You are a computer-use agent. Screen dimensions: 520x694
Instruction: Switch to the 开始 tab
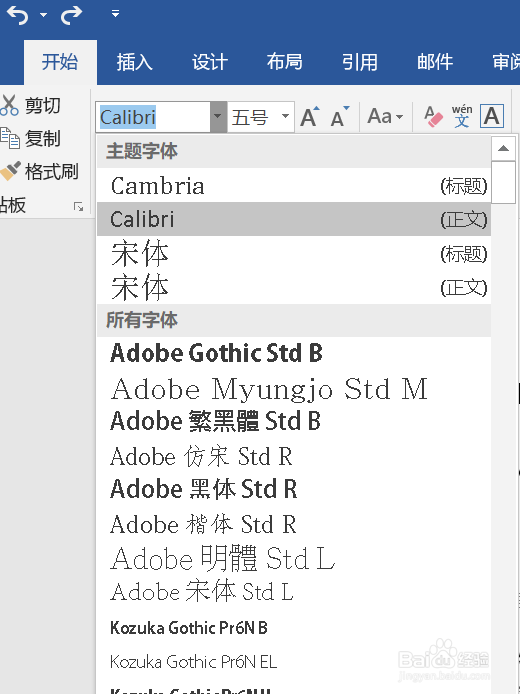click(x=60, y=62)
